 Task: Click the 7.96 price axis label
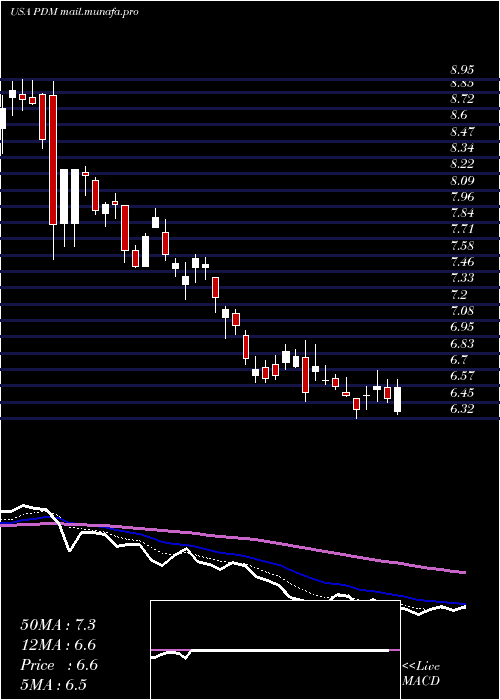tap(462, 197)
